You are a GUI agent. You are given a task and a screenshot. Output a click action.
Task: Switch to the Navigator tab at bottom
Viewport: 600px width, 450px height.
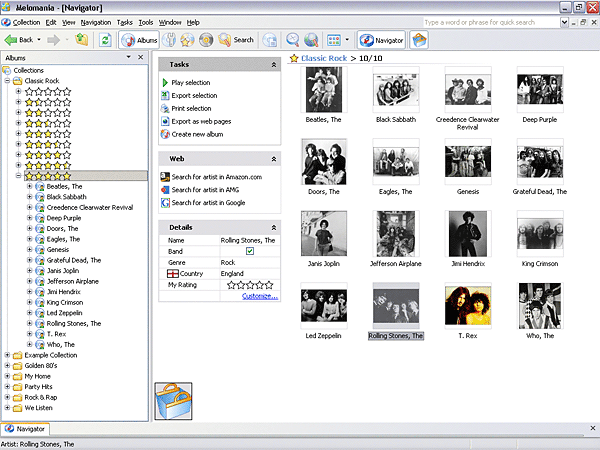(25, 429)
